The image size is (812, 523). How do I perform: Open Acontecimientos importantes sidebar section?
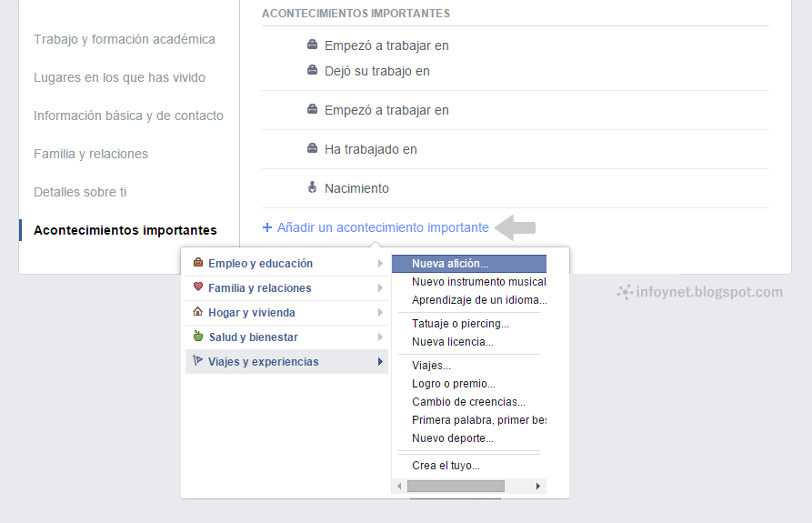[125, 230]
